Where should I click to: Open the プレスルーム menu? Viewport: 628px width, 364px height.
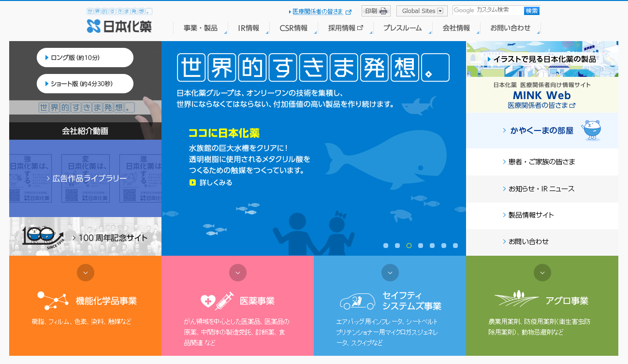click(402, 28)
